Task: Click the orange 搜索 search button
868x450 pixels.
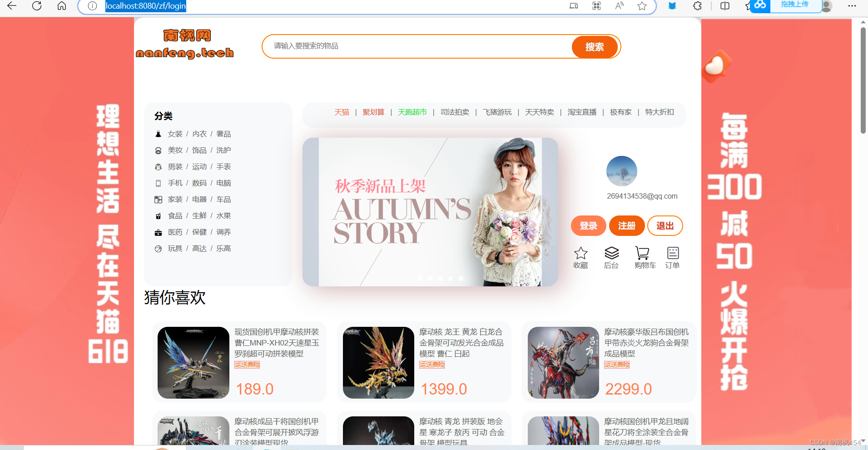Action: pos(595,47)
